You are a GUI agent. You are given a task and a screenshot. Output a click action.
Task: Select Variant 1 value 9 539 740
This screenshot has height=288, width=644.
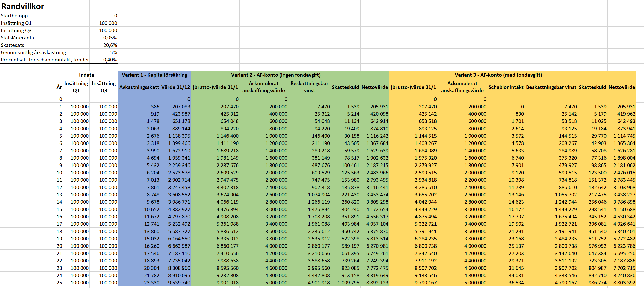[179, 283]
